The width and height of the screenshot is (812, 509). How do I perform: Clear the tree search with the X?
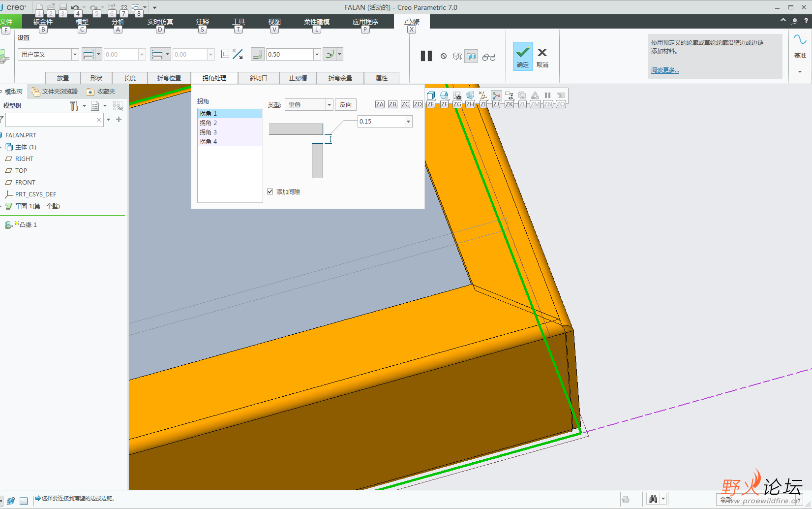[x=99, y=120]
